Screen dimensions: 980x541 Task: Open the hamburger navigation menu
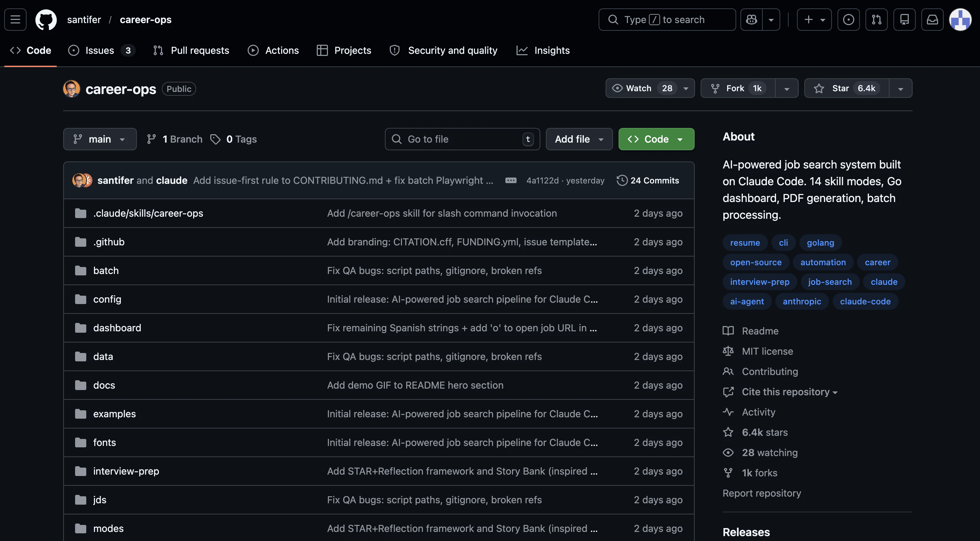[x=15, y=20]
